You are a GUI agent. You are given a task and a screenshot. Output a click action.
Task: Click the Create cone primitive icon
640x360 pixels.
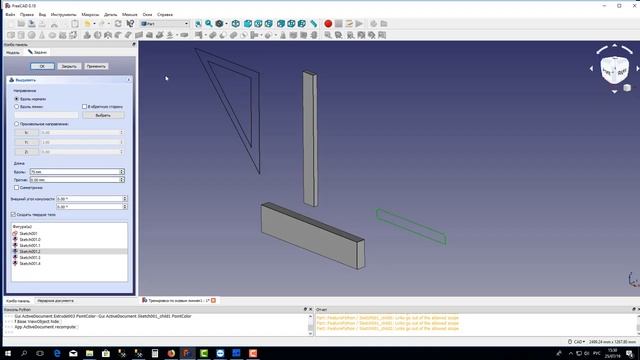[42, 35]
